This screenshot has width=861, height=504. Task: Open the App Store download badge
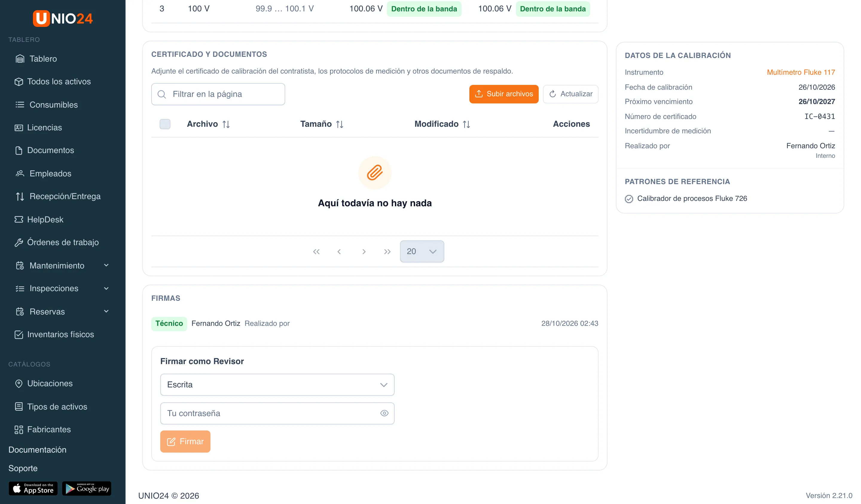point(33,489)
